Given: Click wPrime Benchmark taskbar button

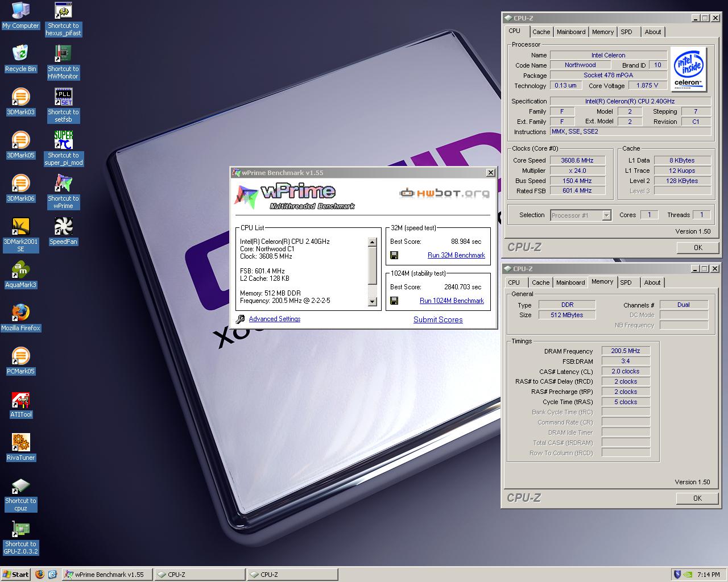Looking at the screenshot, I should [x=107, y=575].
